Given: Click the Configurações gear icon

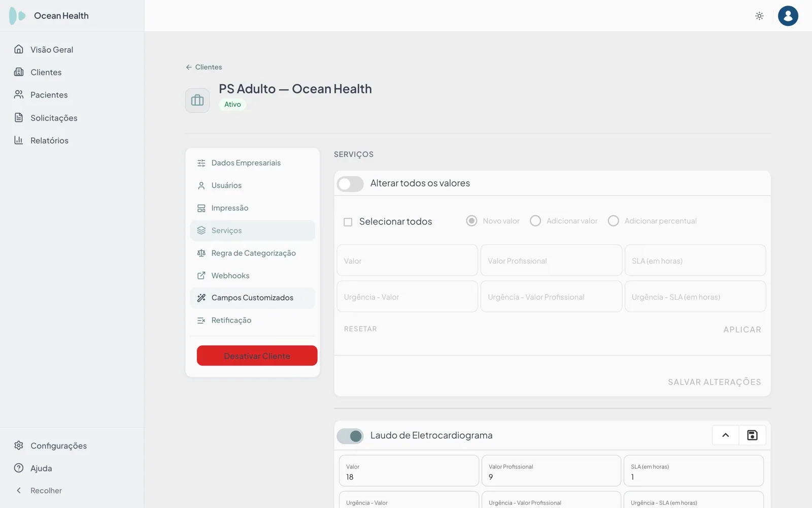Looking at the screenshot, I should 19,446.
